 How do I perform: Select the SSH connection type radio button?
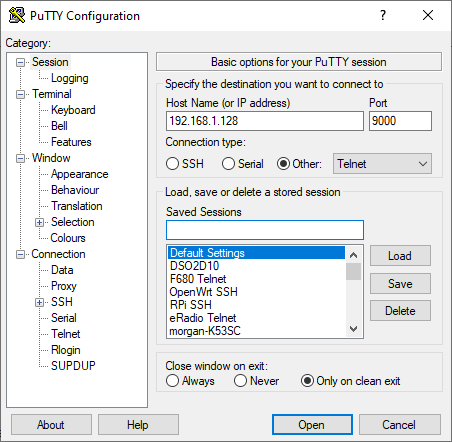[x=172, y=164]
